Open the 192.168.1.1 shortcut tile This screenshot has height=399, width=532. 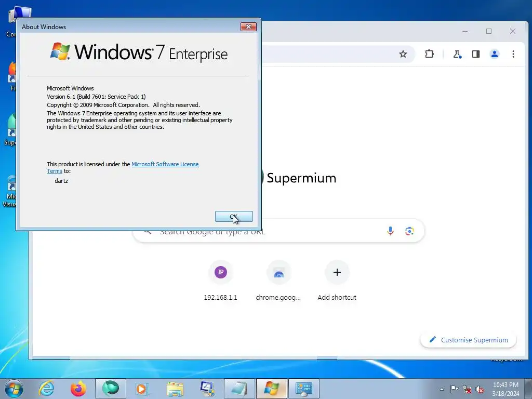[x=220, y=281]
